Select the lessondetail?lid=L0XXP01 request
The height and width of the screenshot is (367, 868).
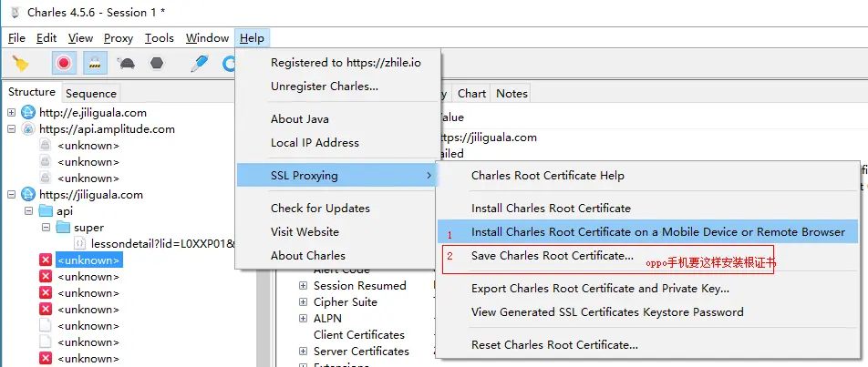pyautogui.click(x=163, y=244)
